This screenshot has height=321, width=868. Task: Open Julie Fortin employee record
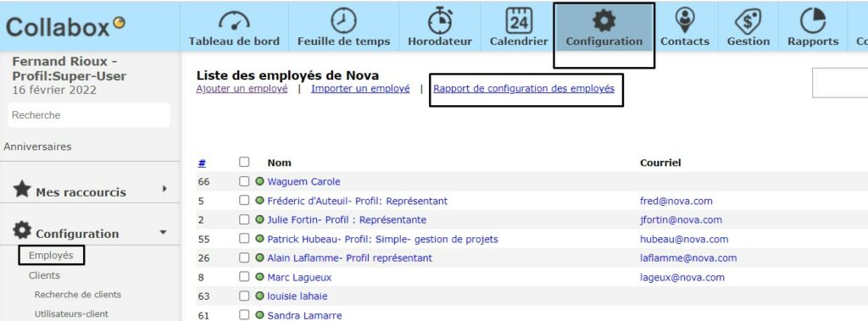(x=347, y=219)
